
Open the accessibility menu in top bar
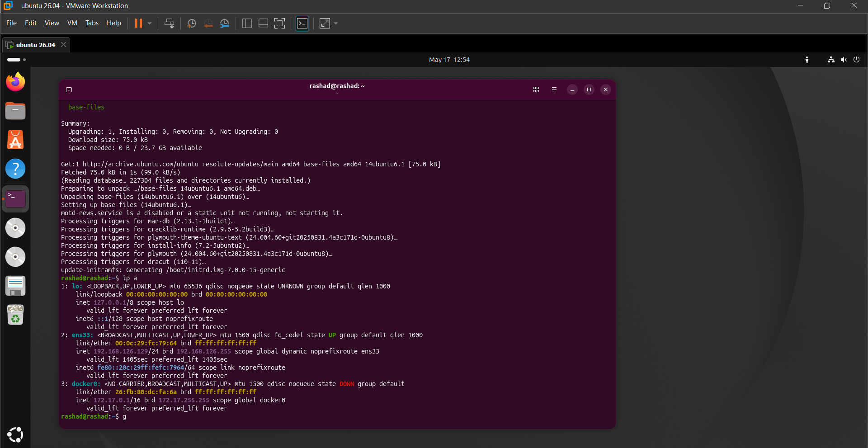point(807,60)
